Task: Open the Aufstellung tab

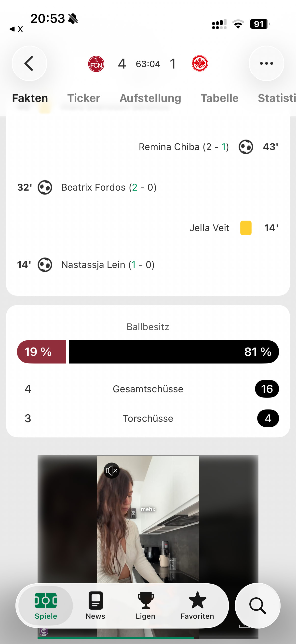Action: point(150,98)
